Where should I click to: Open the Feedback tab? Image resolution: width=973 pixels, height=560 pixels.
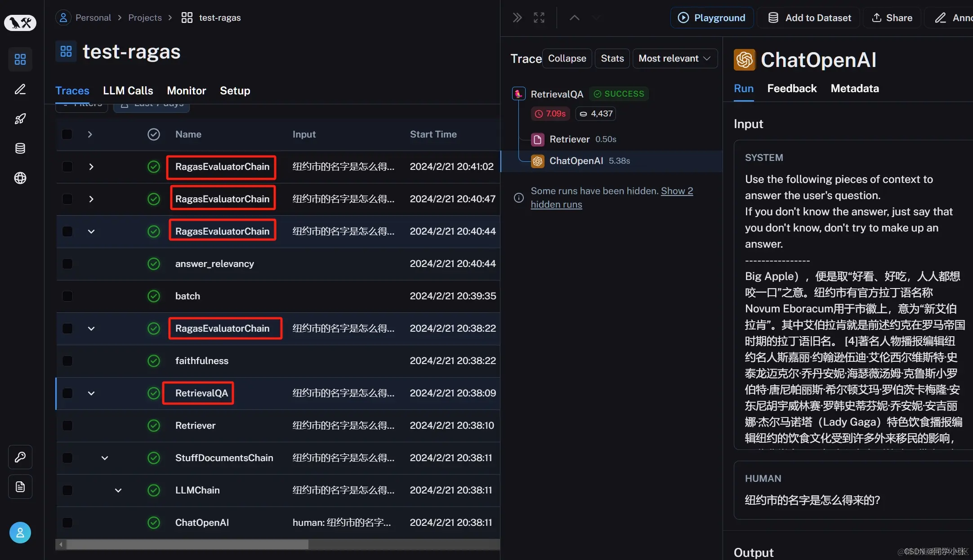tap(791, 89)
